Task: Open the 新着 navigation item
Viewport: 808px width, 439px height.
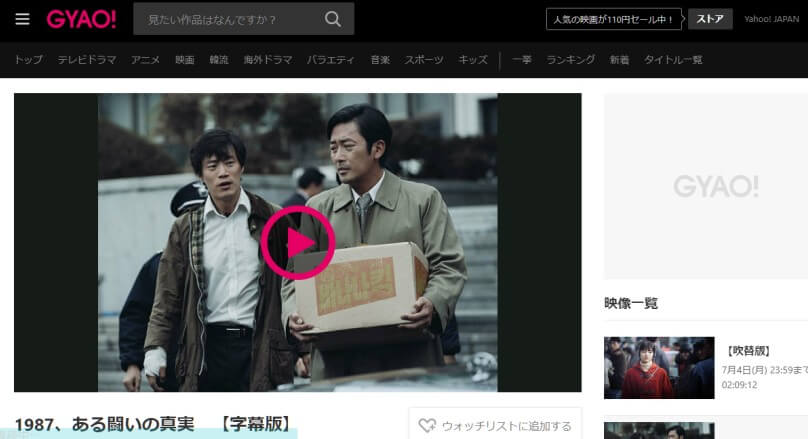Action: tap(619, 60)
